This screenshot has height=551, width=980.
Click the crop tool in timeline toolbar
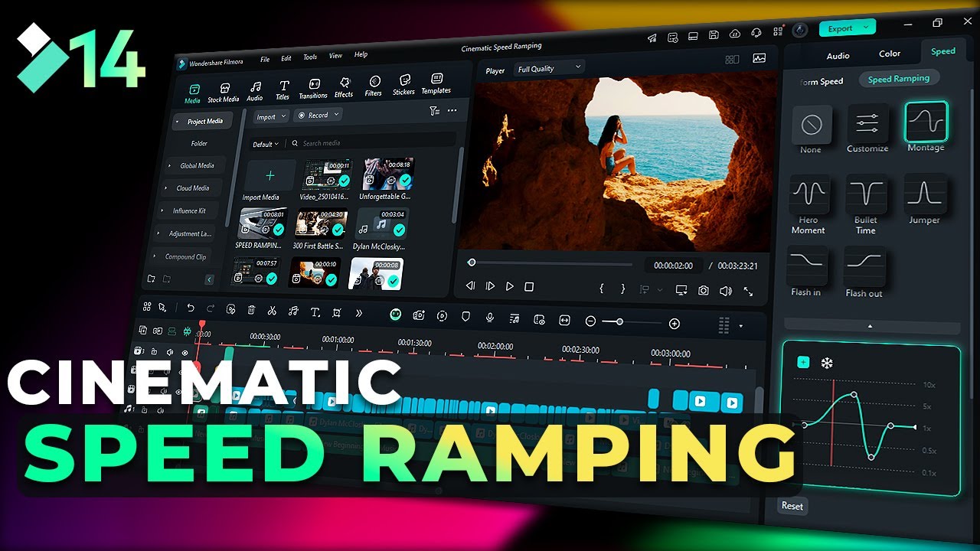pos(337,312)
